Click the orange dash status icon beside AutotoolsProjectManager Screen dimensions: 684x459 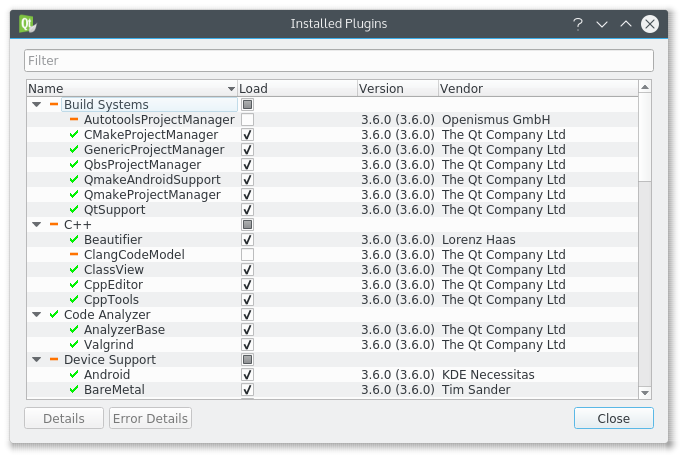(74, 119)
